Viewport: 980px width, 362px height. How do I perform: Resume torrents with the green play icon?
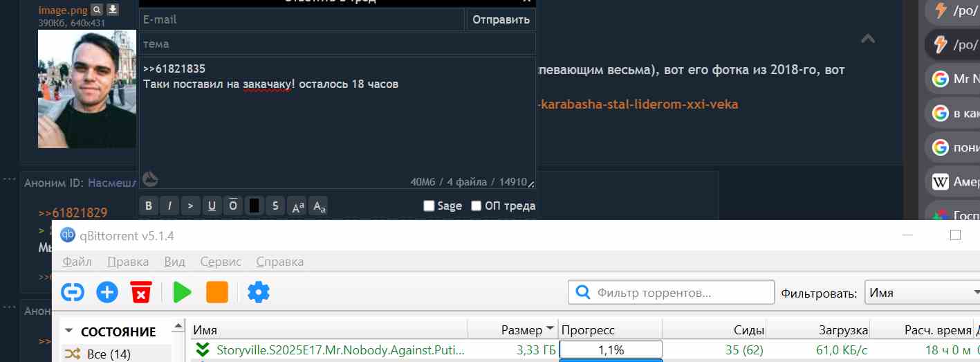(183, 292)
